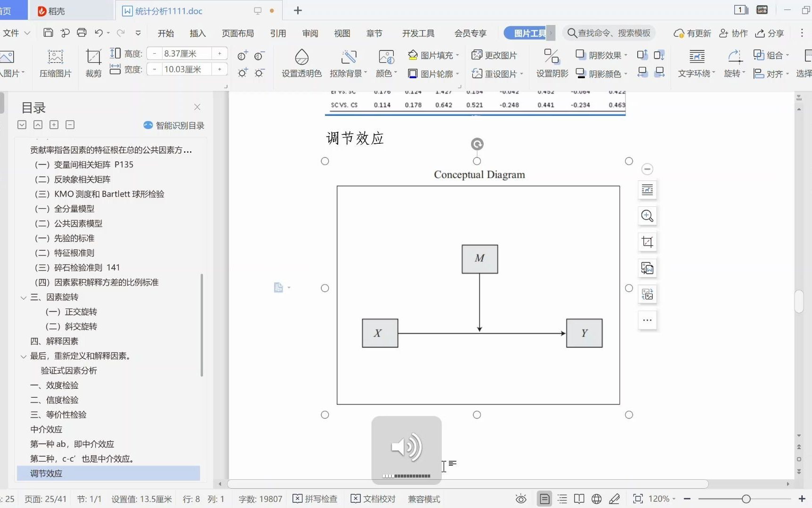Switch to outline view icon
The width and height of the screenshot is (812, 508).
(562, 499)
